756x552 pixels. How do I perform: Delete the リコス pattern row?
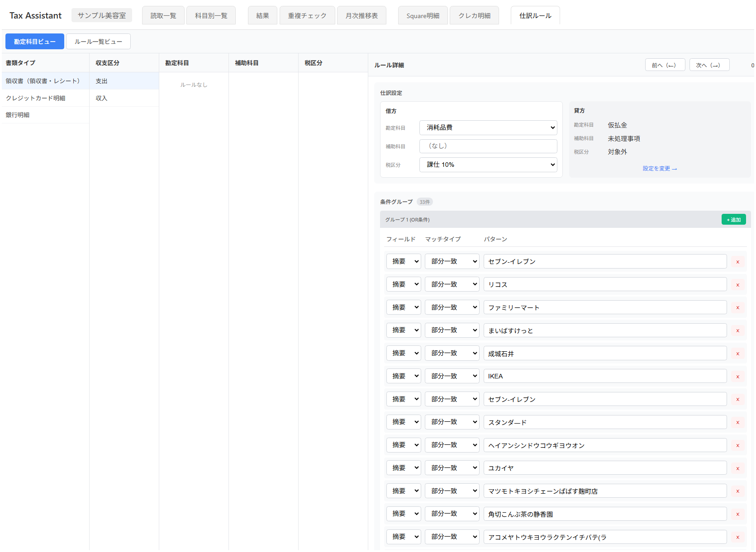[x=737, y=285]
